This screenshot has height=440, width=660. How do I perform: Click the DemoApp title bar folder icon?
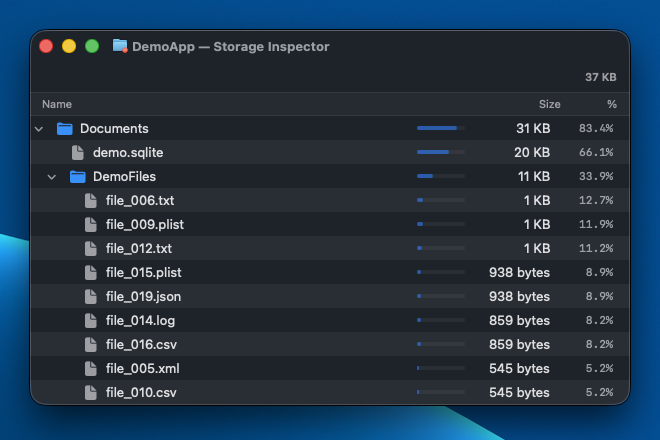click(120, 46)
